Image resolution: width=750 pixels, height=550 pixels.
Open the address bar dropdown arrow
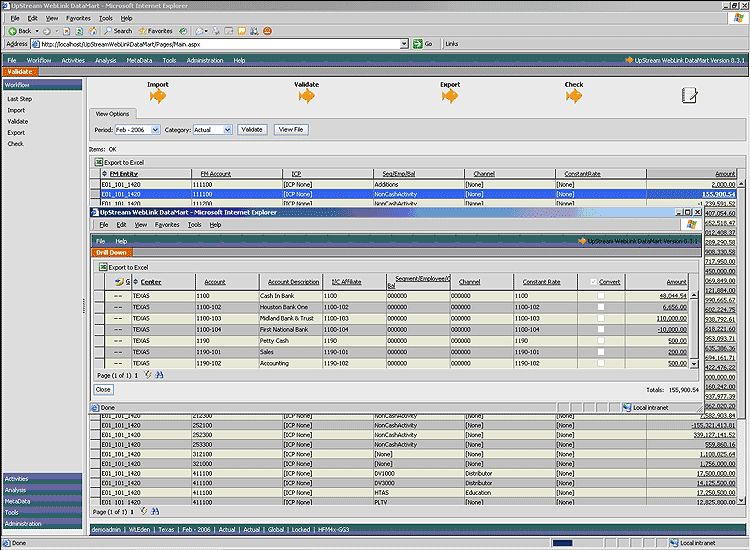pyautogui.click(x=404, y=44)
